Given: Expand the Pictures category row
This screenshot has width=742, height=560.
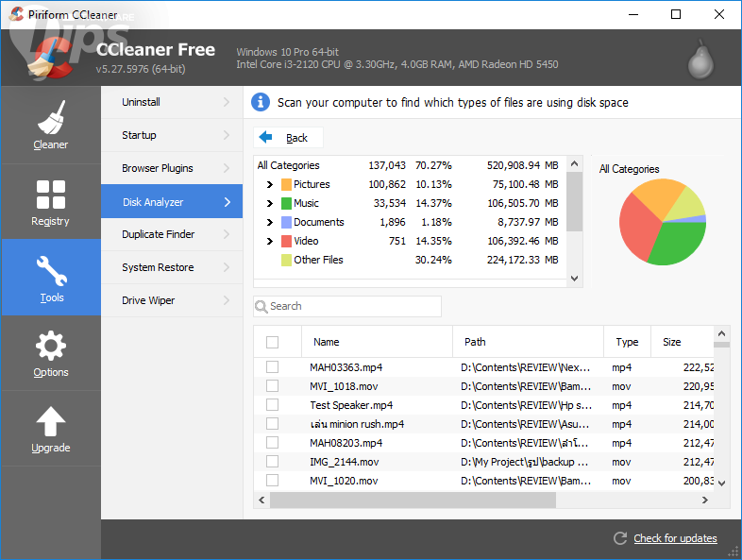Looking at the screenshot, I should pyautogui.click(x=270, y=185).
